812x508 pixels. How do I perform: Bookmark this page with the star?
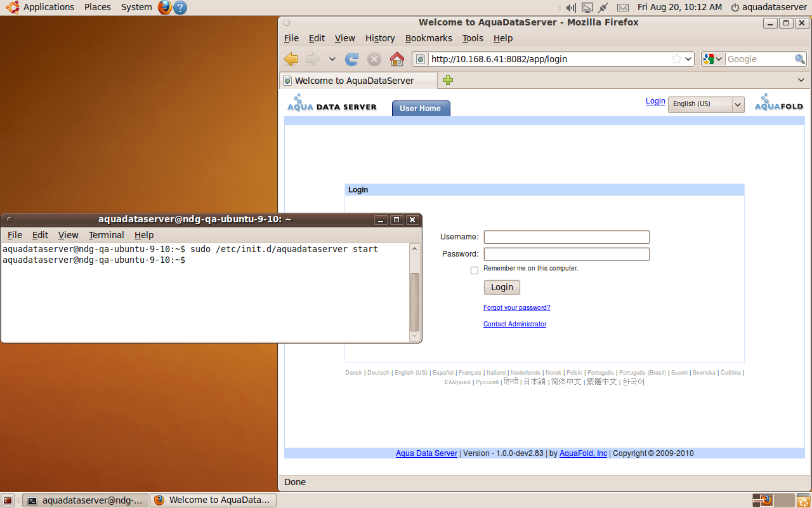[677, 59]
